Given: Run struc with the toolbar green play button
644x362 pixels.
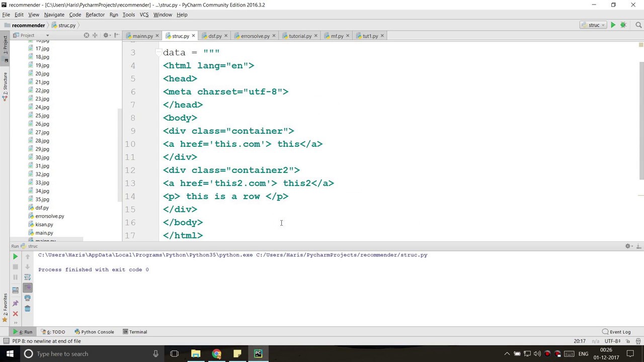Looking at the screenshot, I should click(613, 25).
